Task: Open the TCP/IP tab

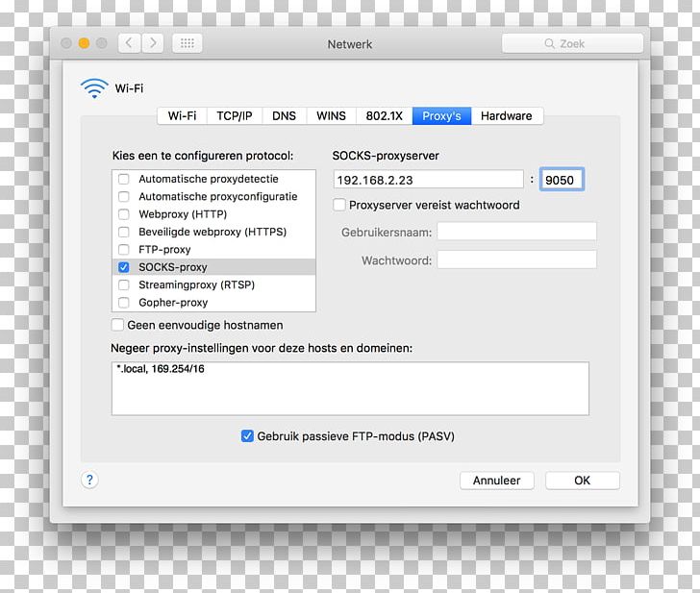Action: (235, 116)
